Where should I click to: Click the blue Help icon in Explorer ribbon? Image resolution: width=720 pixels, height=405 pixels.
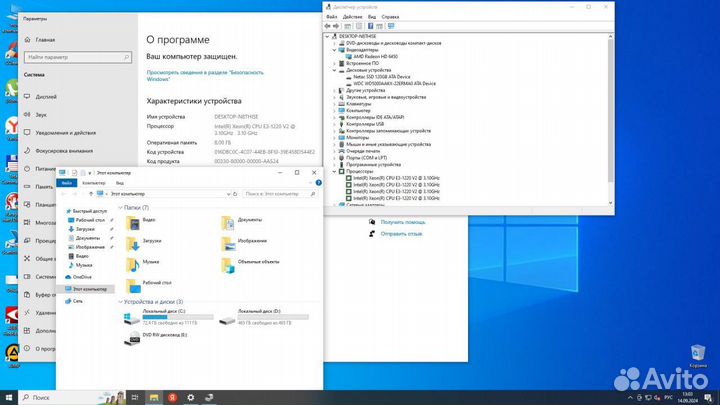tap(319, 183)
